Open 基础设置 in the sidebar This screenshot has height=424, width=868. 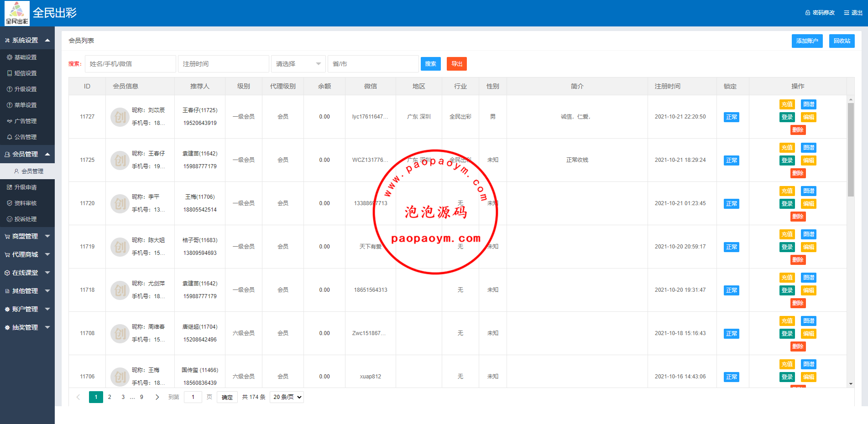(x=25, y=57)
